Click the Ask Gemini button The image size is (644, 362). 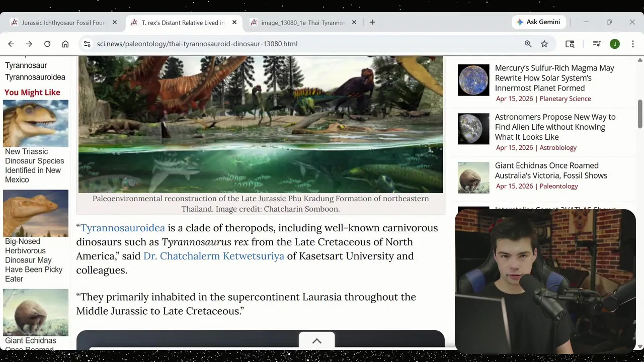[x=539, y=22]
